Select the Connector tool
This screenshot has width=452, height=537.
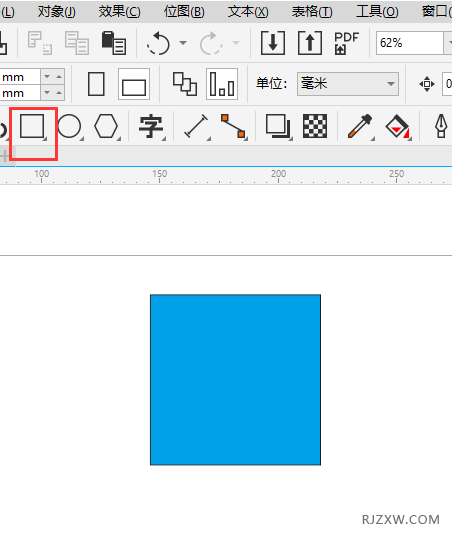point(234,126)
